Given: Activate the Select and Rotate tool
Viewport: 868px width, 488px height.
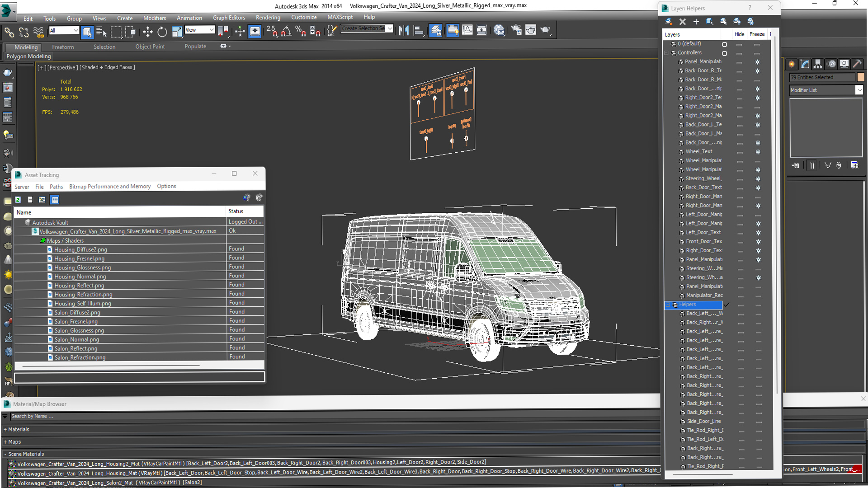Looking at the screenshot, I should pyautogui.click(x=162, y=31).
